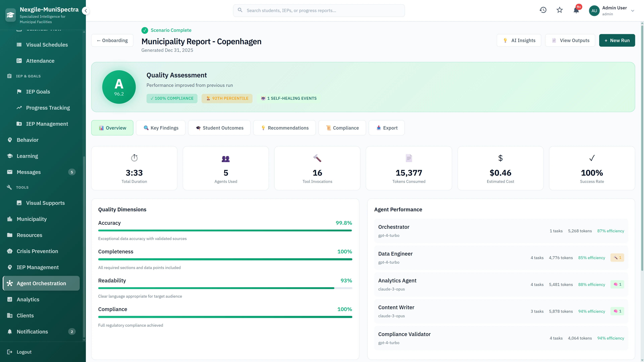
Task: Open Notifications from the sidebar menu
Action: (32, 331)
